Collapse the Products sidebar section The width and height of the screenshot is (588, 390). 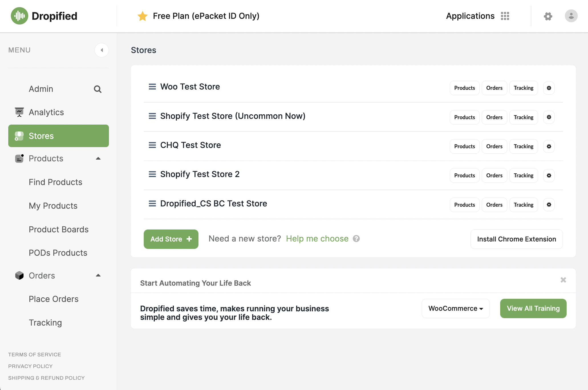[x=98, y=159]
